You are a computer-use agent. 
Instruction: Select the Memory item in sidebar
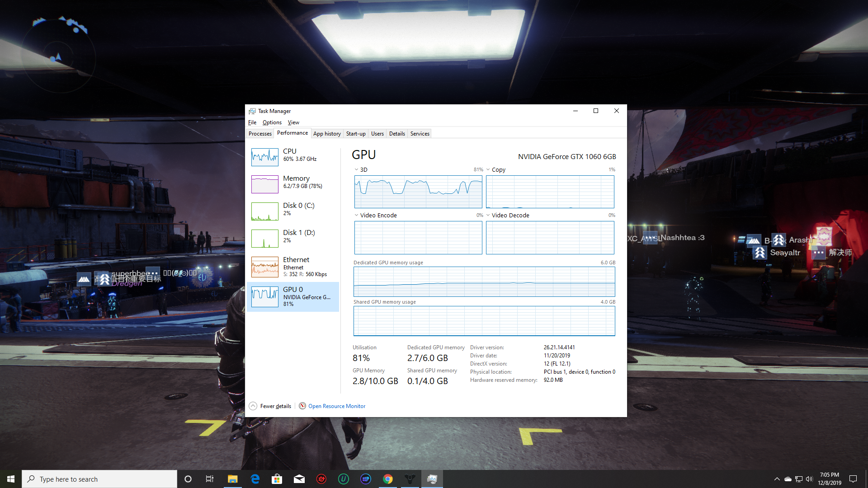pyautogui.click(x=296, y=182)
